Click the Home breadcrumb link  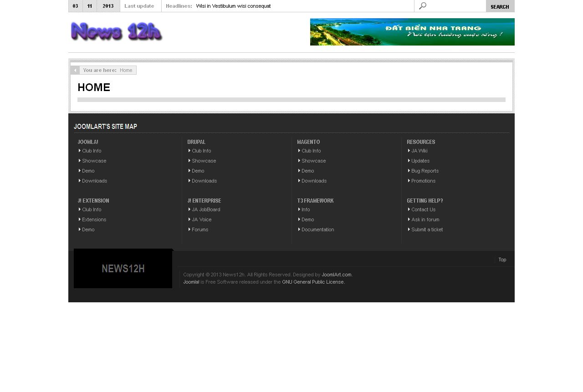(126, 70)
